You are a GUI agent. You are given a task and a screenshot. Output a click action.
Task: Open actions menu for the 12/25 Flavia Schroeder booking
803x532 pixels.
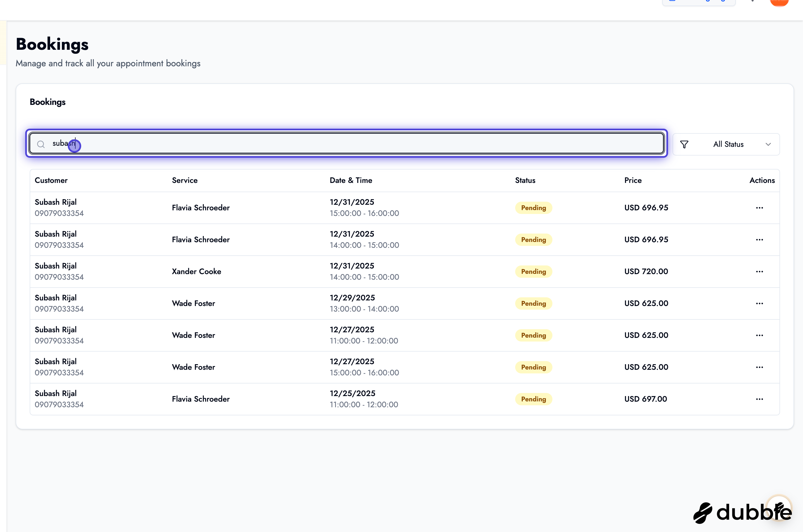tap(760, 399)
